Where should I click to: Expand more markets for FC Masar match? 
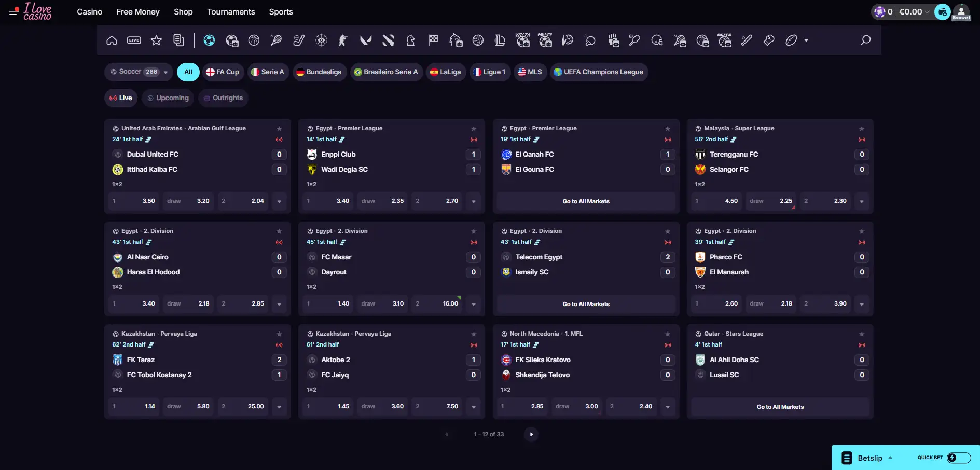click(x=474, y=304)
